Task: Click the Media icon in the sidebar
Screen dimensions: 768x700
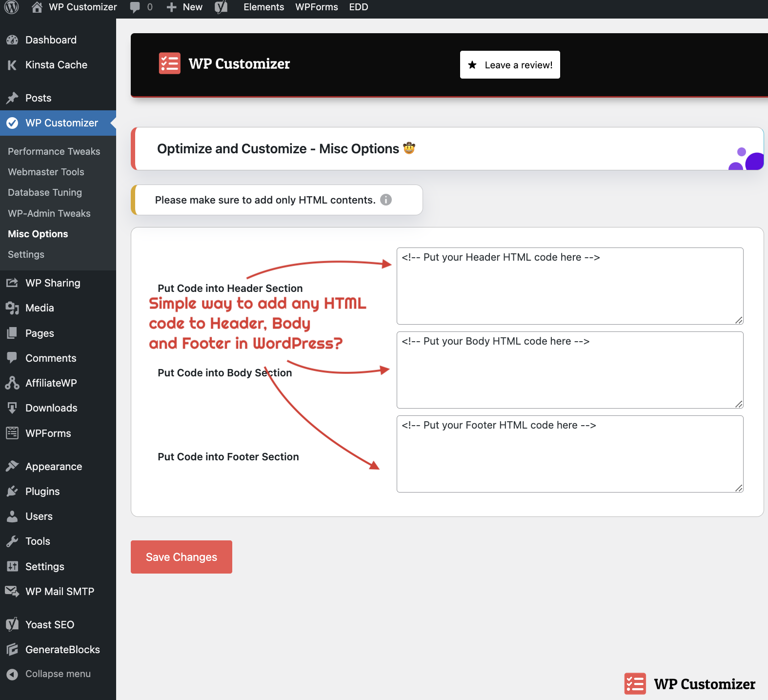Action: 12,308
